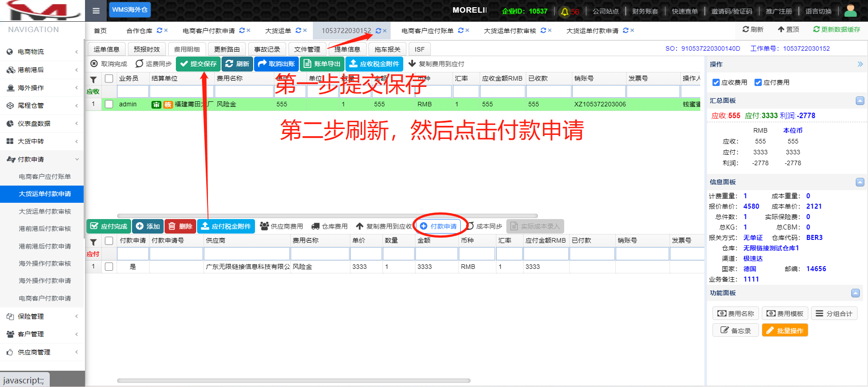
Task: Click 运费同步 toolbar item
Action: (154, 64)
